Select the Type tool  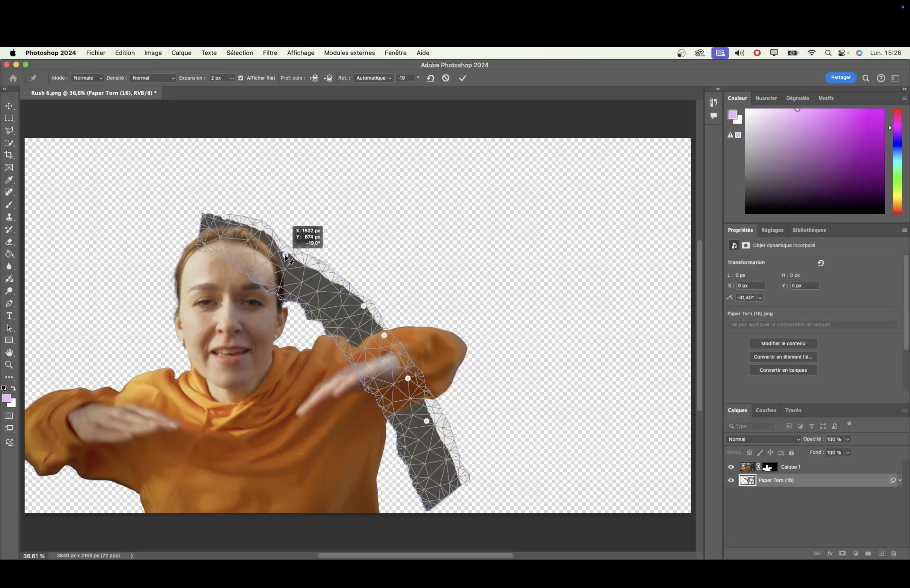point(9,316)
